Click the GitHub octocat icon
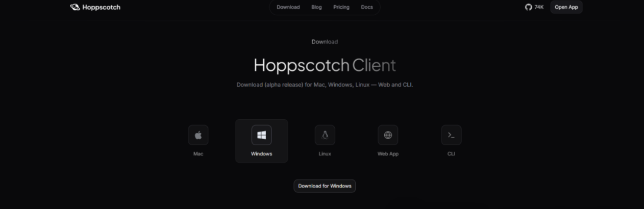 pos(528,7)
